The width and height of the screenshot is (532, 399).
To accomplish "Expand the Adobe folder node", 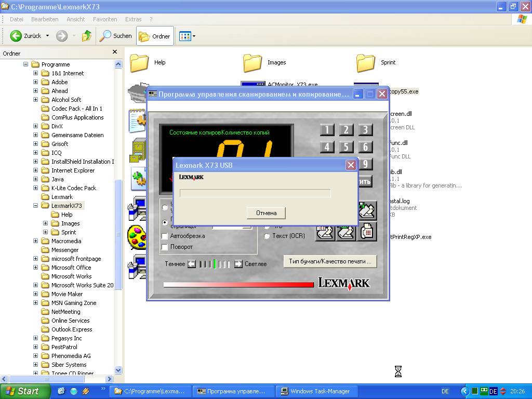I will (x=36, y=82).
